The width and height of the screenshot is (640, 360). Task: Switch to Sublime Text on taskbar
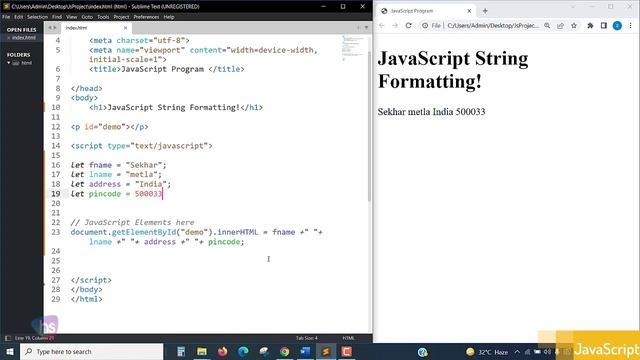[326, 351]
